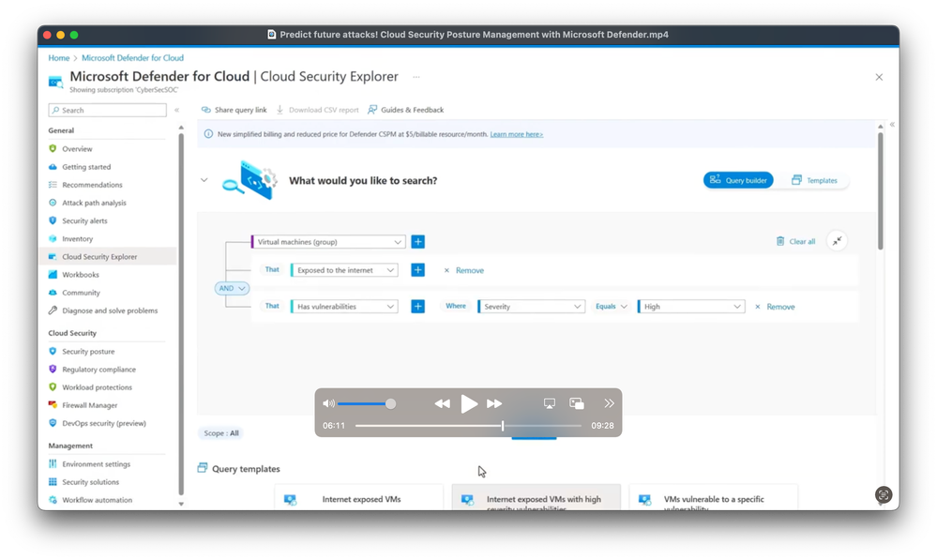Viewport: 937px width, 560px height.
Task: Click Clear all in query builder
Action: [795, 241]
